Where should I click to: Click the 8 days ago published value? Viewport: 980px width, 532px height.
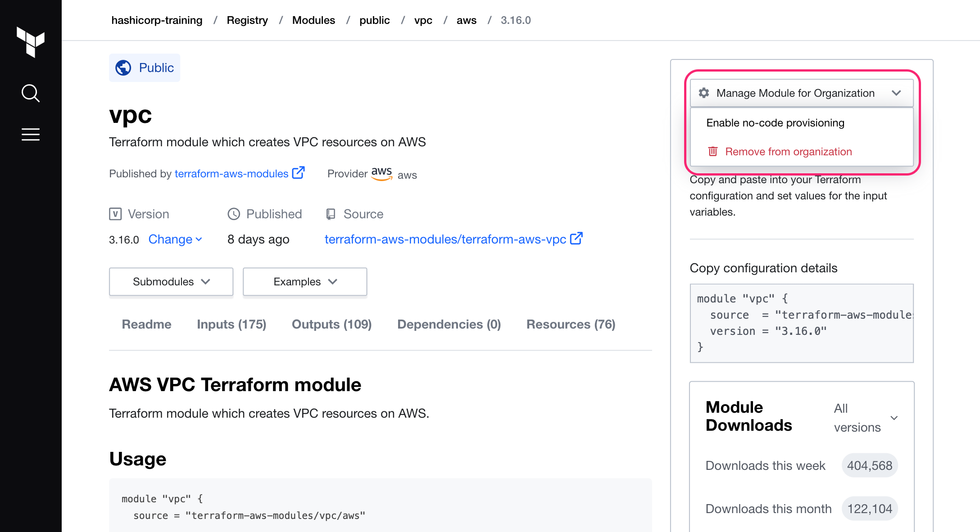pos(258,239)
